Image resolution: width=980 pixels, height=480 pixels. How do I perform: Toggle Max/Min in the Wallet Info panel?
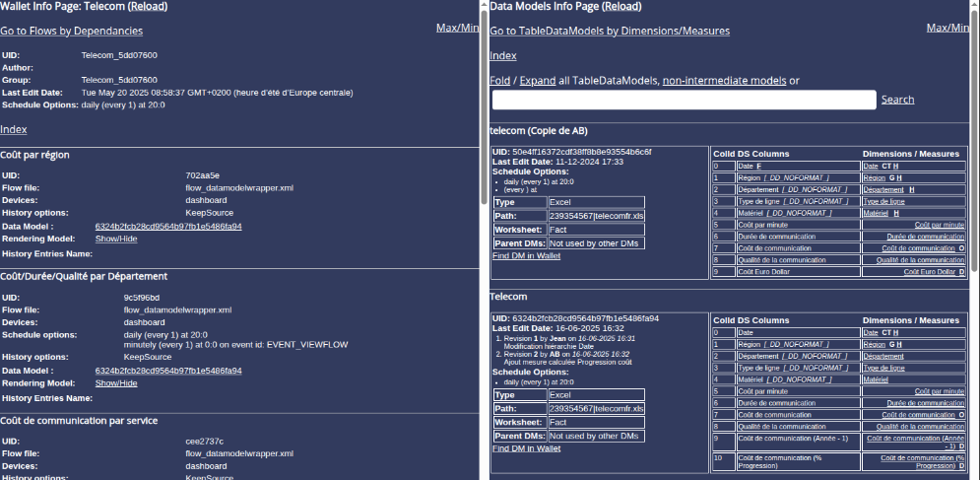coord(457,28)
